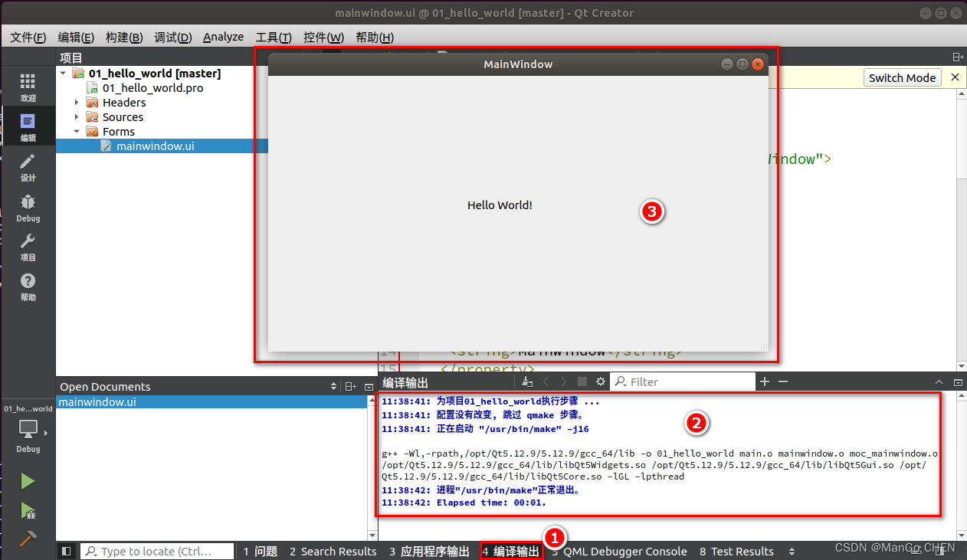Split the editor with top-right icon
The height and width of the screenshot is (560, 967).
pyautogui.click(x=958, y=57)
